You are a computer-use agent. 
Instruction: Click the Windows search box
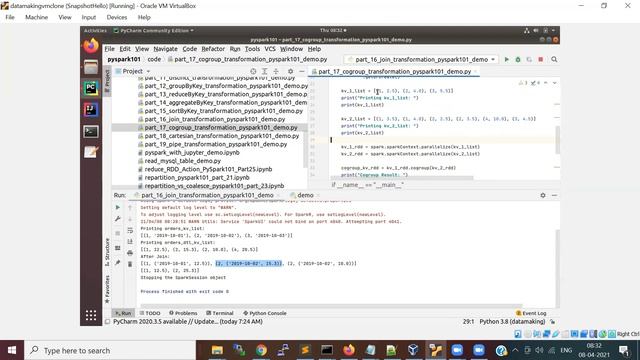[x=110, y=350]
